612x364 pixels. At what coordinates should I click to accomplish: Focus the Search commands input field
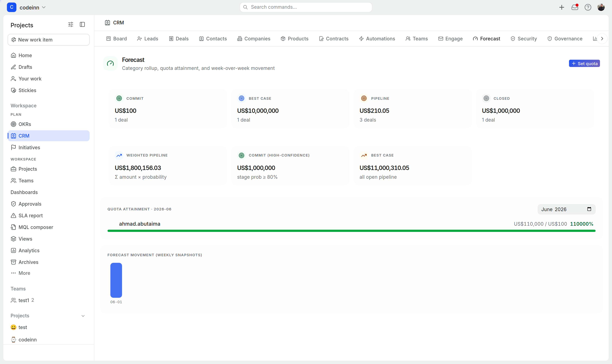click(306, 7)
